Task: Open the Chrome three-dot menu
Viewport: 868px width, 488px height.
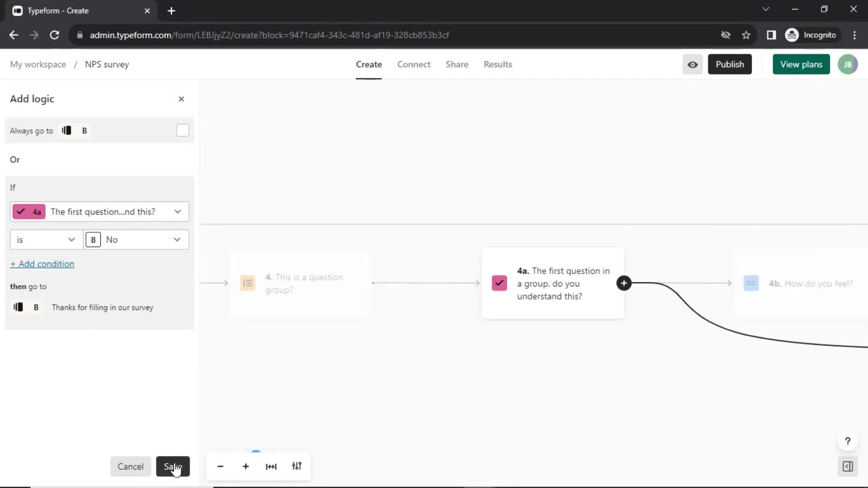Action: click(854, 35)
